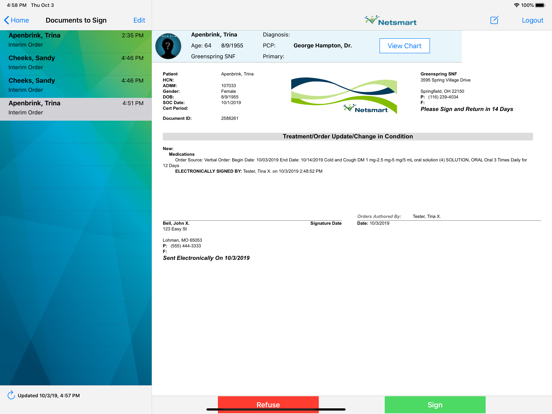Select Apenbrink, Trina 4:51 PM order

(76, 109)
